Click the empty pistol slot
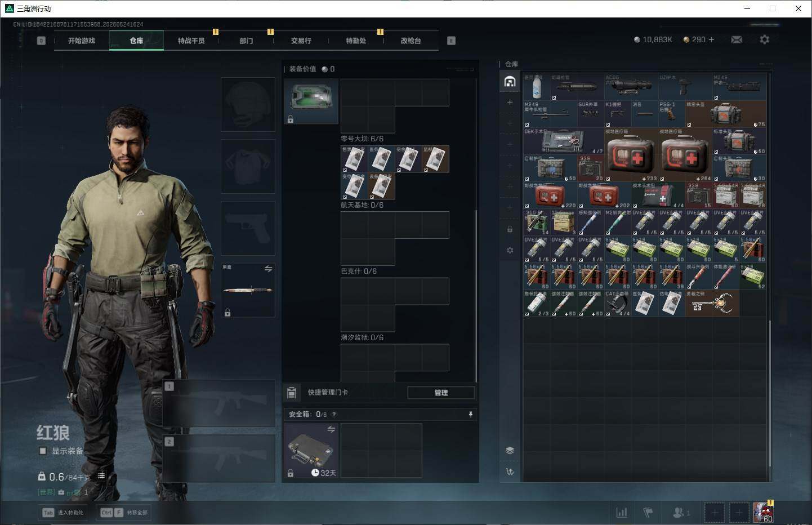Screen dimensions: 812x525 click(248, 228)
